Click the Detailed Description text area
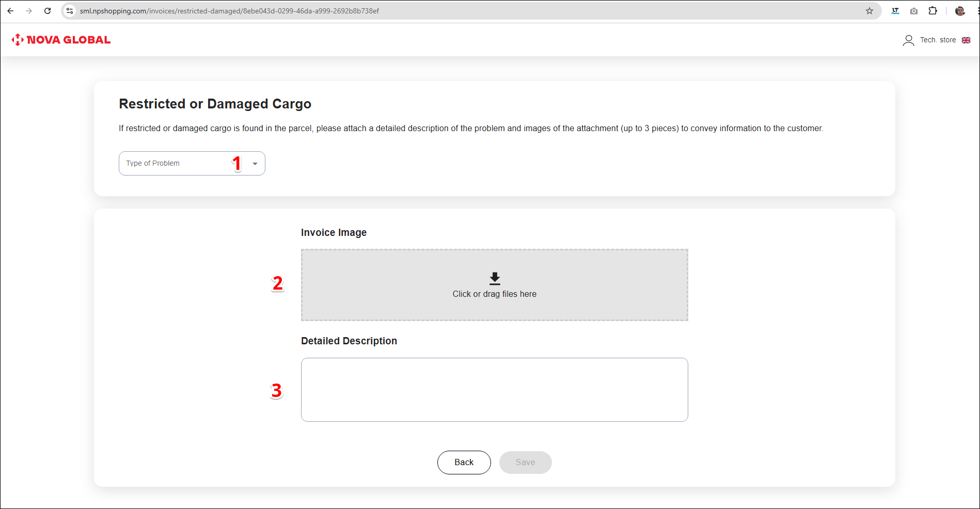This screenshot has height=509, width=980. (494, 390)
